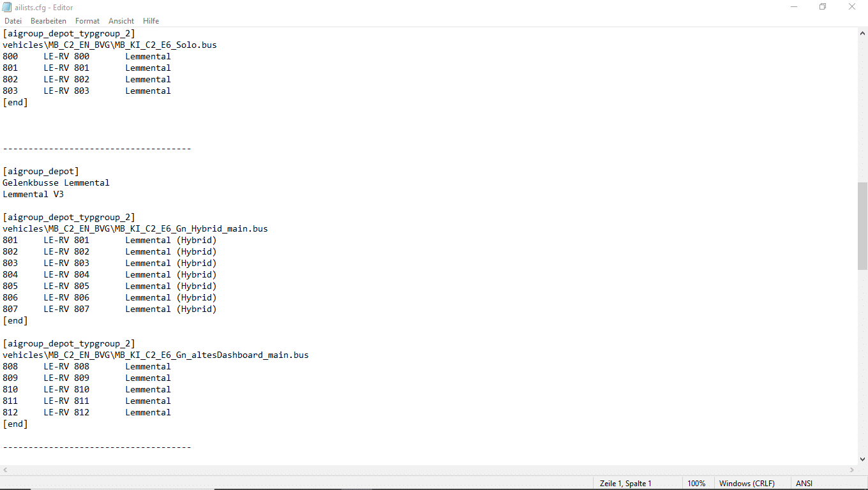868x490 pixels.
Task: Place cursor in the MB_KI_C2_E6_Solo.bus line
Action: point(110,45)
